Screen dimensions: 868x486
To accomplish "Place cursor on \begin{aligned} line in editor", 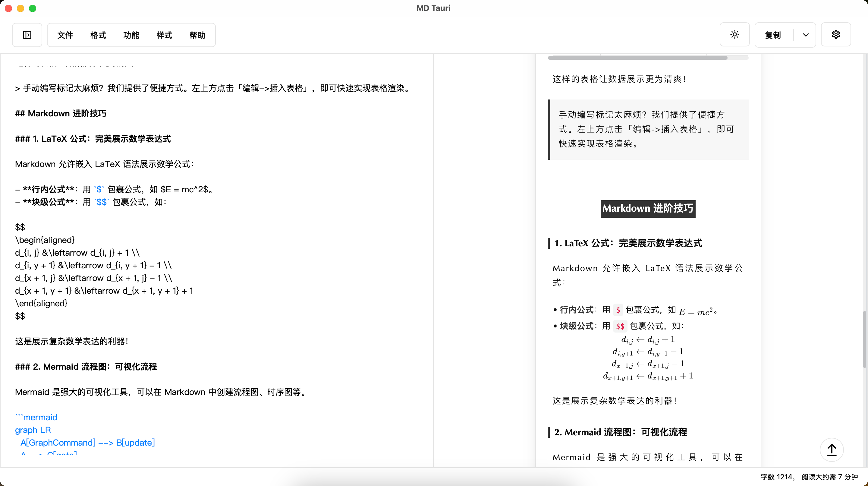I will point(45,240).
